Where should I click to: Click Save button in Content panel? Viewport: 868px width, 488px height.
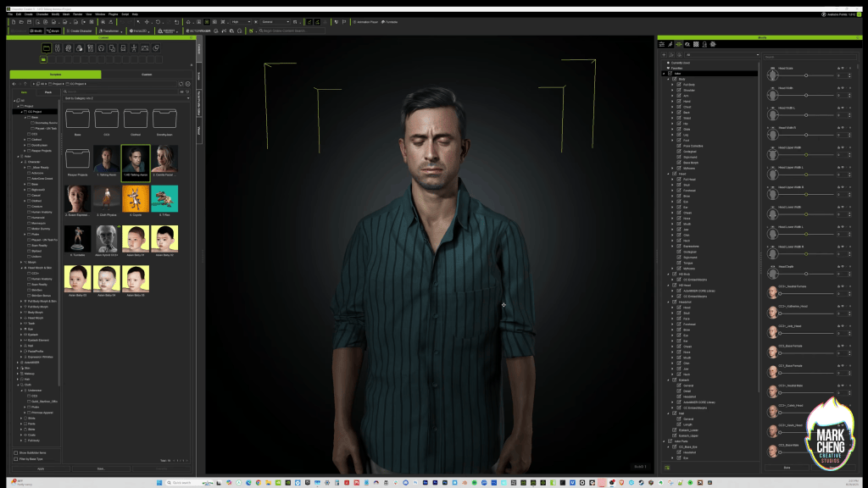pyautogui.click(x=101, y=469)
